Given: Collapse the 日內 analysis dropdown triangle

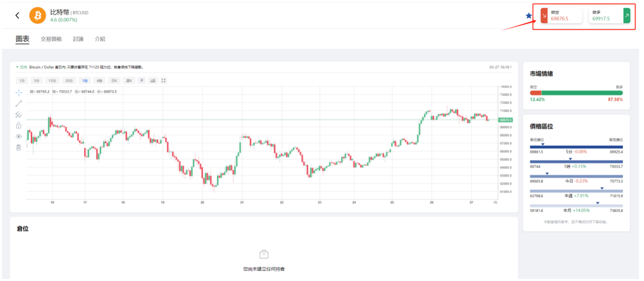Looking at the screenshot, I should (17, 67).
